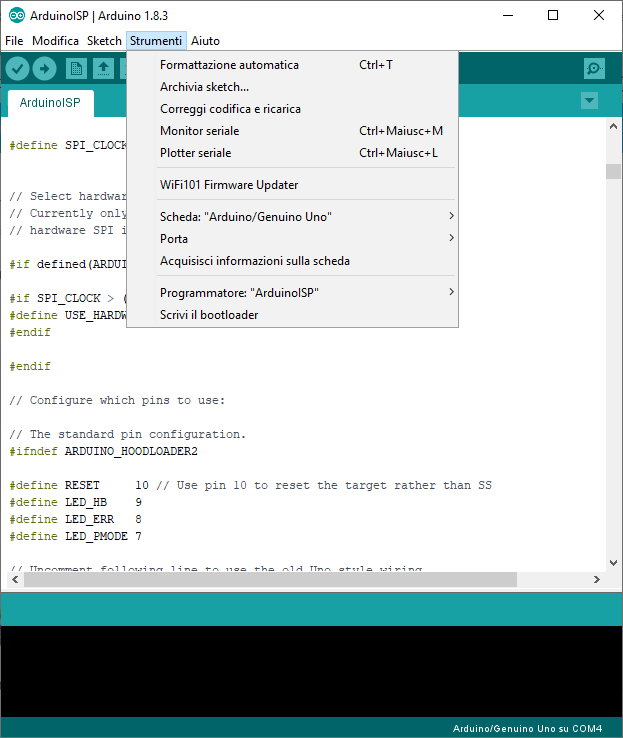The height and width of the screenshot is (738, 623).
Task: Click the editor scroll up arrow
Action: pyautogui.click(x=613, y=126)
